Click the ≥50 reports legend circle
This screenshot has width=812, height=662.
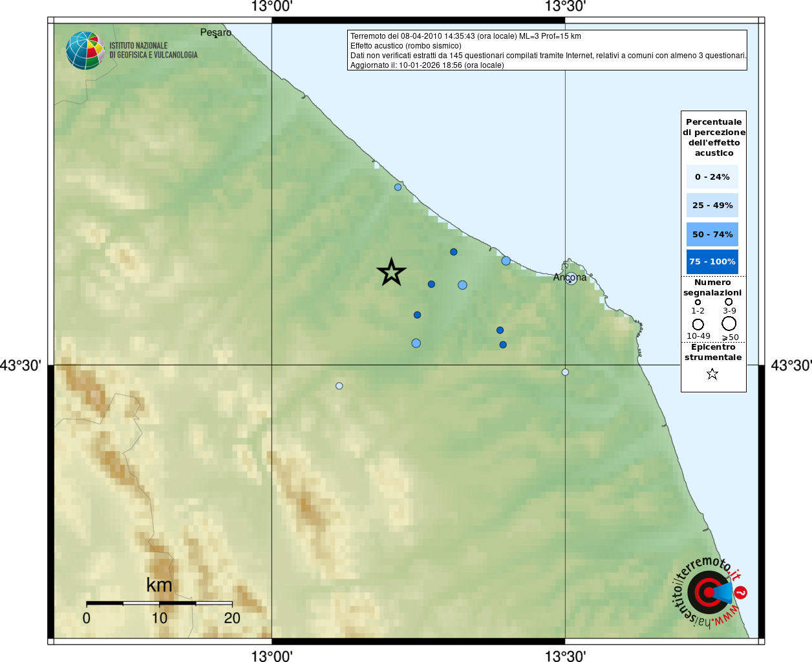pos(729,323)
